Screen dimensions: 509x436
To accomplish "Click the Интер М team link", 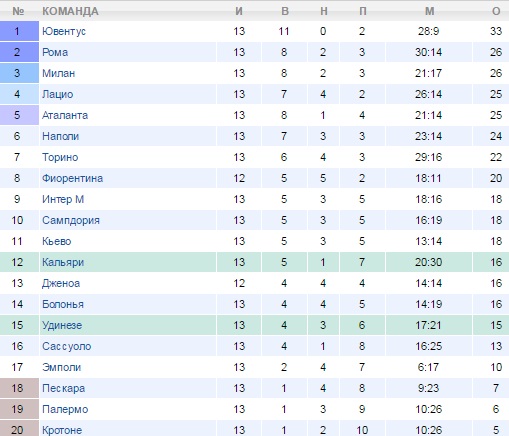I will click(x=63, y=199).
